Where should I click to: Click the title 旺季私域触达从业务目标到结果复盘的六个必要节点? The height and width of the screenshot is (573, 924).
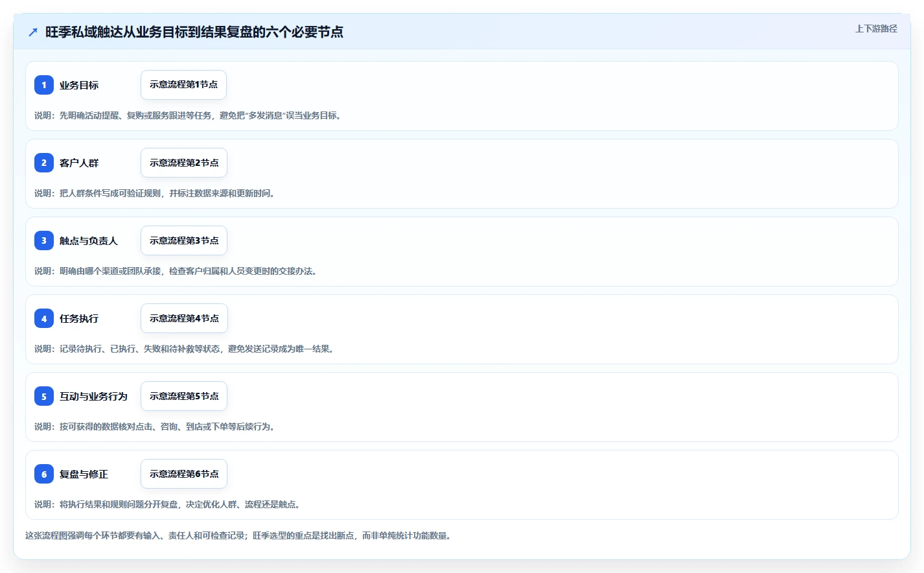tap(194, 32)
